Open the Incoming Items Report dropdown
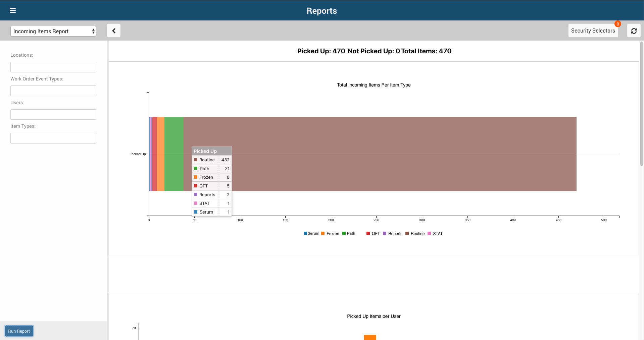Screen dimensions: 644x340 click(53, 31)
